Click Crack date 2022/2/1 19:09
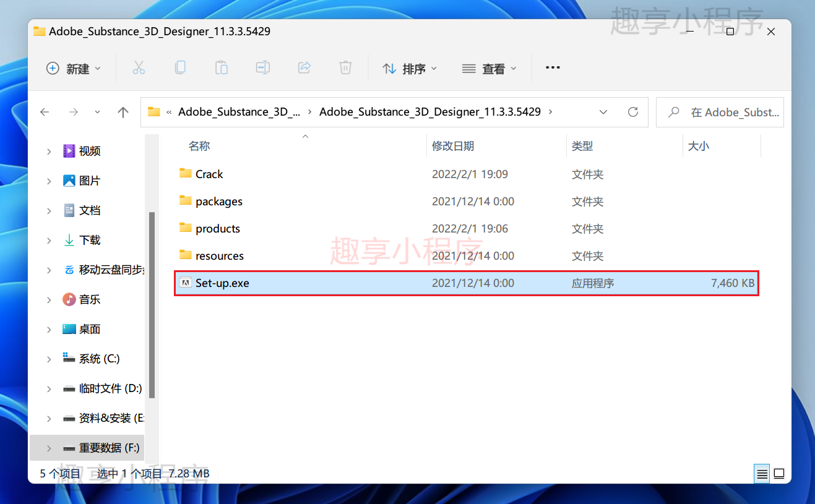 [470, 174]
